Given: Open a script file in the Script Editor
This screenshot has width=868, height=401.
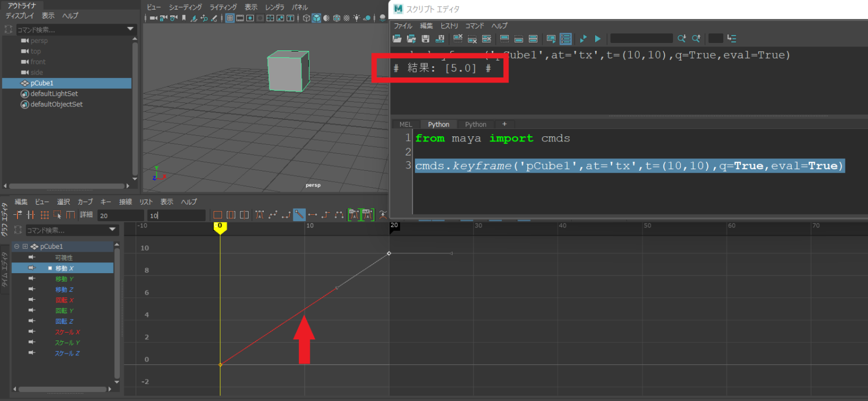Looking at the screenshot, I should [397, 38].
